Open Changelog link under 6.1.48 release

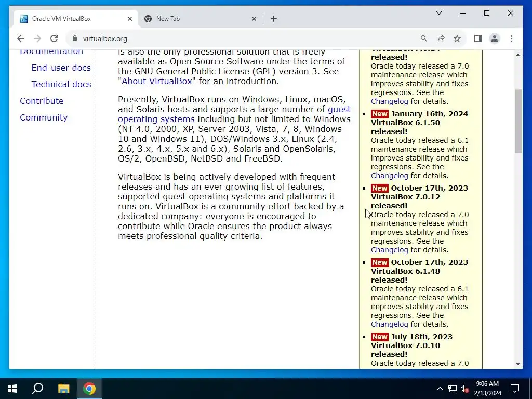[389, 324]
